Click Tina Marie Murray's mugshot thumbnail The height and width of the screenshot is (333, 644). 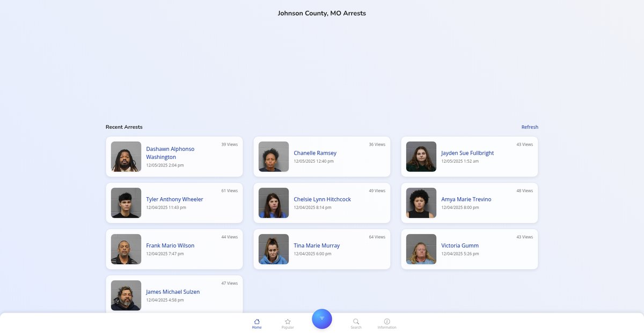(x=274, y=249)
